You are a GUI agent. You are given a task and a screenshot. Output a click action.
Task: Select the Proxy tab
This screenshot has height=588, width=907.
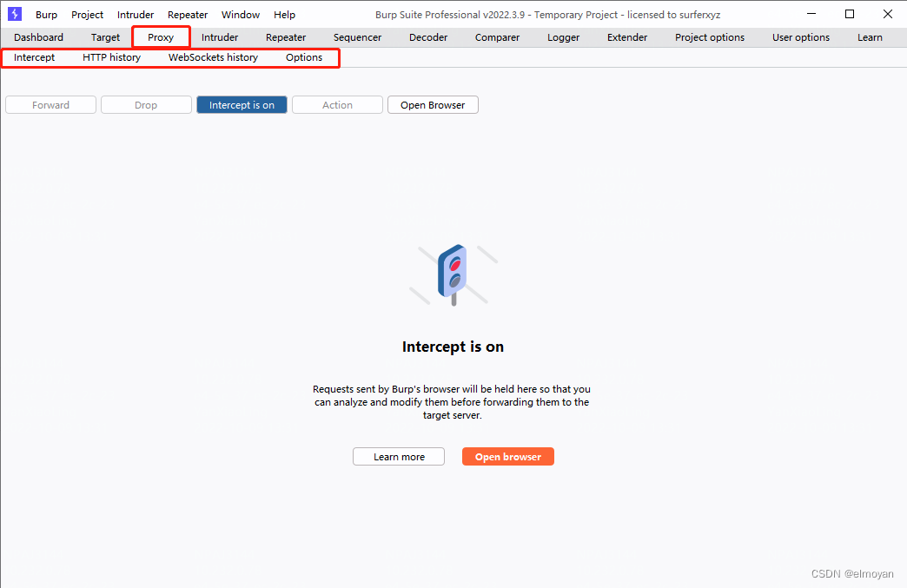tap(161, 37)
